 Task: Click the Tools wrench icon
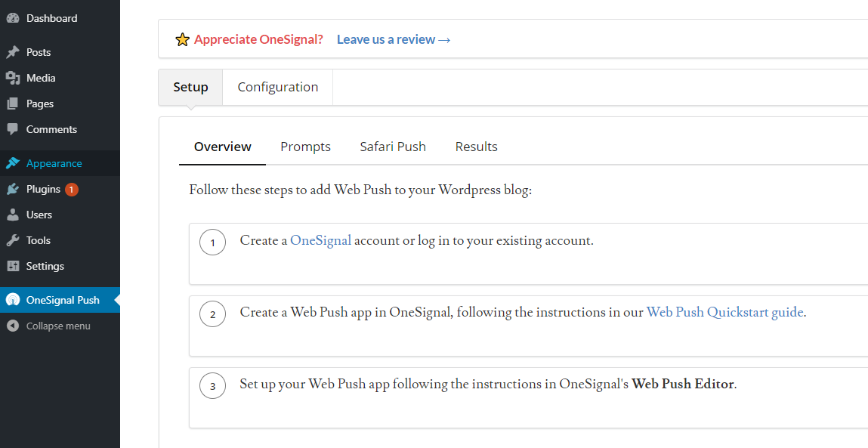13,240
